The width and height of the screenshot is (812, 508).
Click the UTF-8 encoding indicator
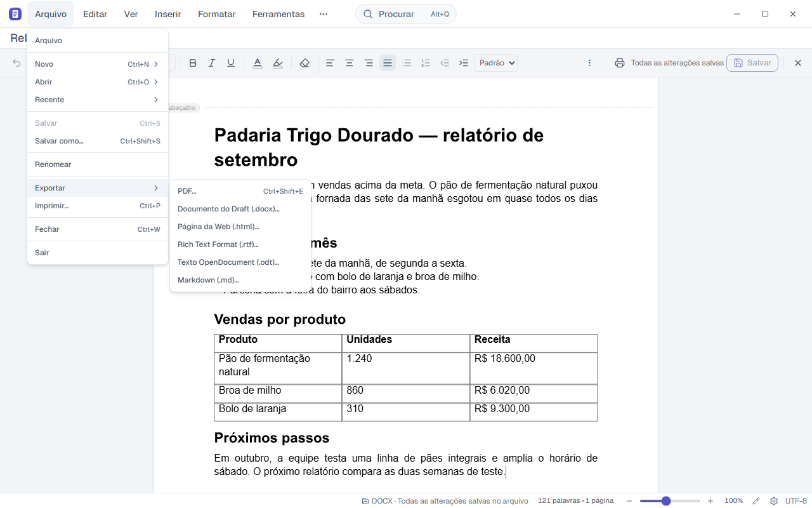[796, 501]
